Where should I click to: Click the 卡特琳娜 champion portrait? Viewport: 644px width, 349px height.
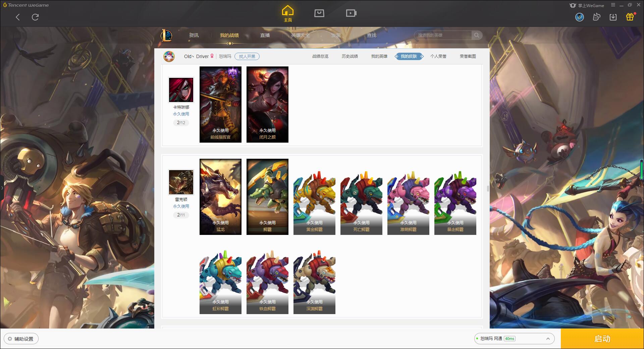coord(181,90)
